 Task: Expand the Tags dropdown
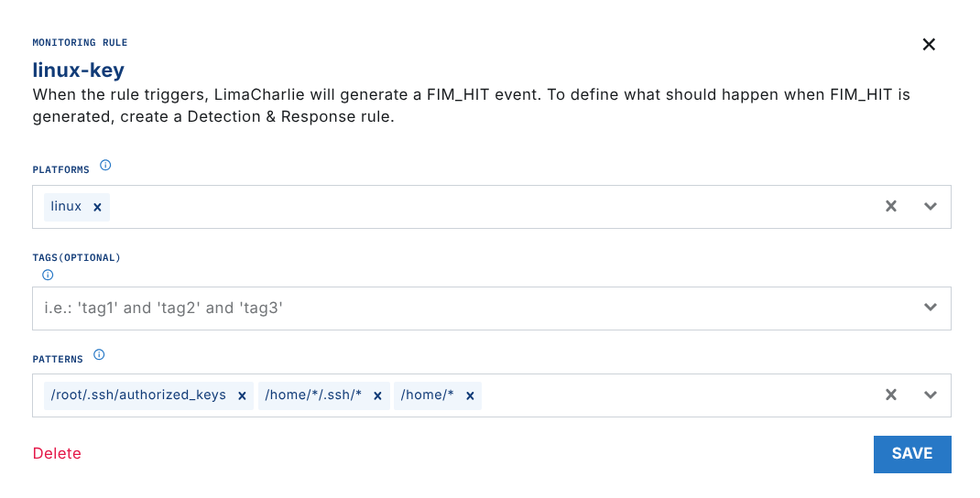pyautogui.click(x=931, y=308)
